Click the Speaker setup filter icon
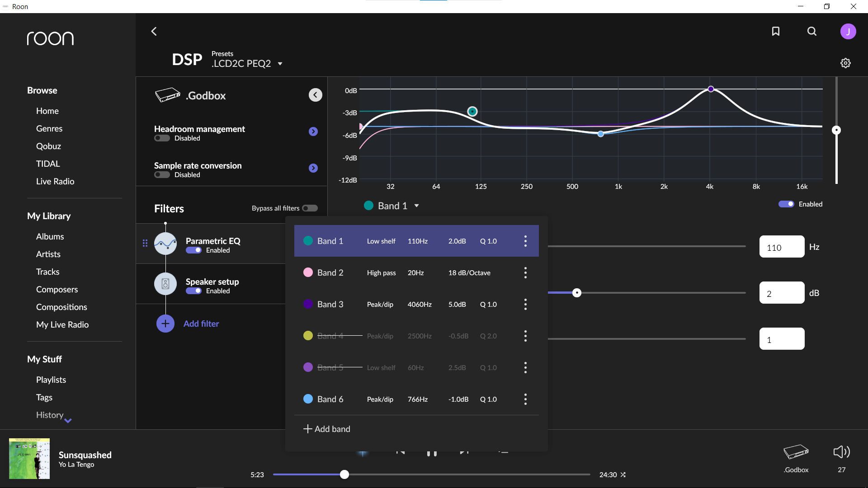The image size is (868, 488). tap(165, 284)
